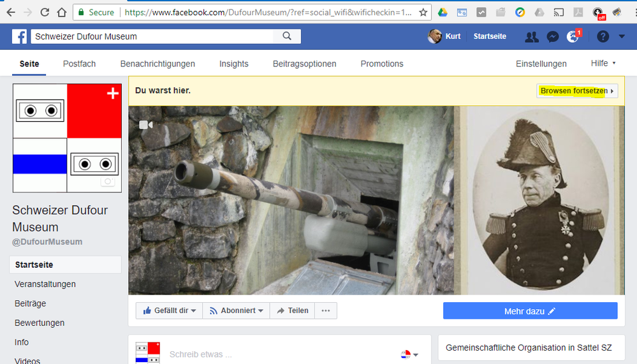637x364 pixels.
Task: Bookmark page with the star icon
Action: point(423,12)
